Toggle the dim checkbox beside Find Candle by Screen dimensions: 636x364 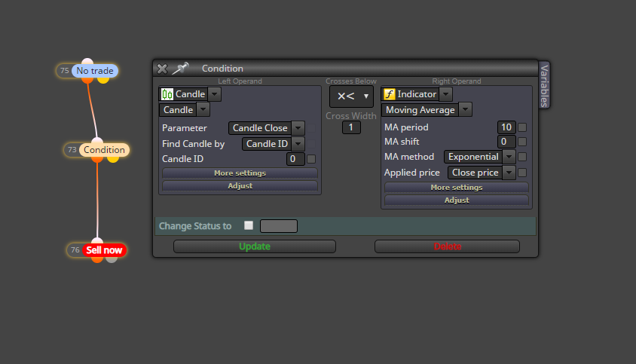coord(311,144)
